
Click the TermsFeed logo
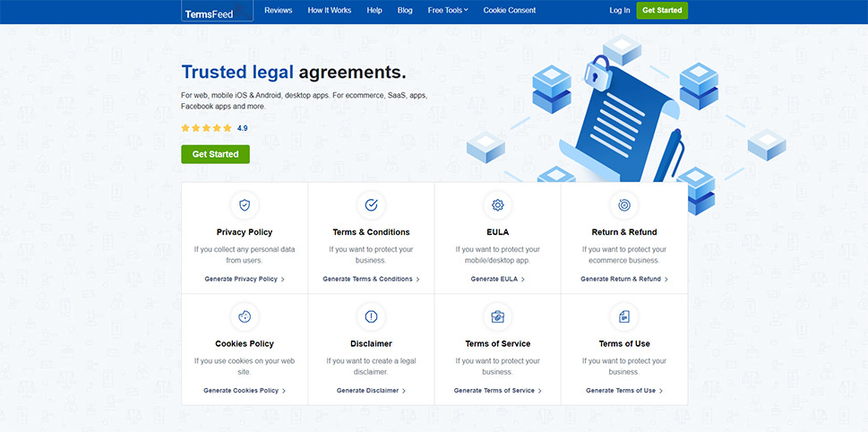pos(217,11)
